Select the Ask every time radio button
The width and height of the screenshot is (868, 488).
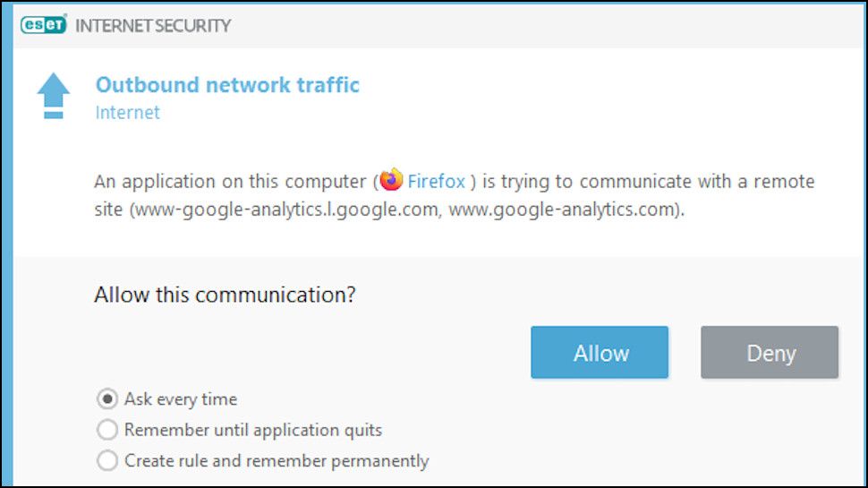[107, 398]
